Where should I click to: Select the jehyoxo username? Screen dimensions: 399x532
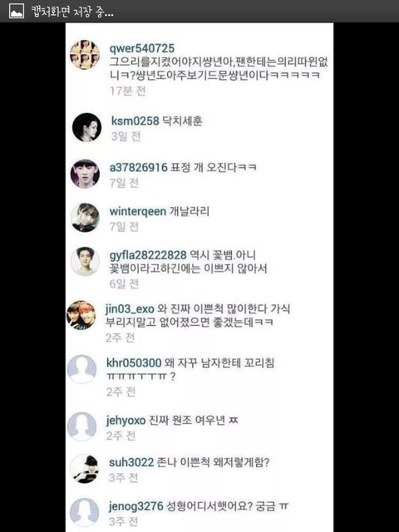[126, 421]
